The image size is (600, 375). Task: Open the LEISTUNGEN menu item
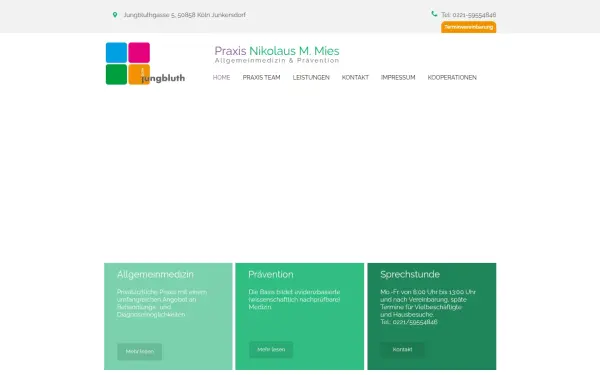click(x=311, y=77)
